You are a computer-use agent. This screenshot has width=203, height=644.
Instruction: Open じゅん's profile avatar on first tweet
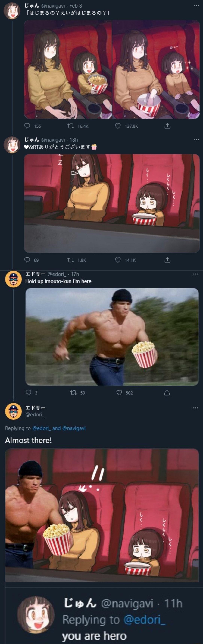pyautogui.click(x=12, y=11)
